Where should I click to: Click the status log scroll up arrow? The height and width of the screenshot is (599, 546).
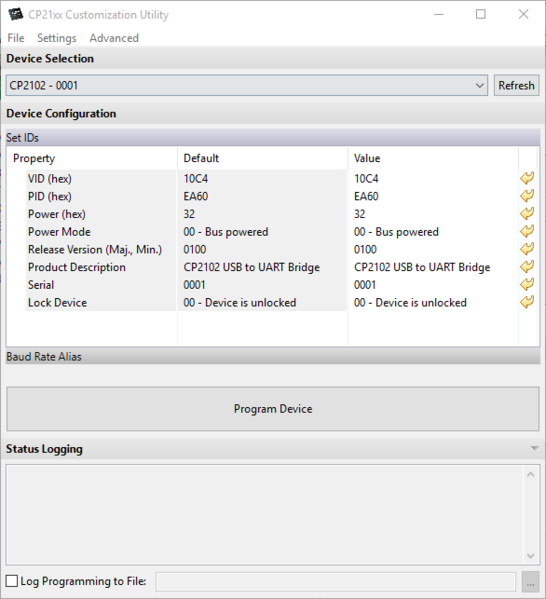[x=530, y=474]
